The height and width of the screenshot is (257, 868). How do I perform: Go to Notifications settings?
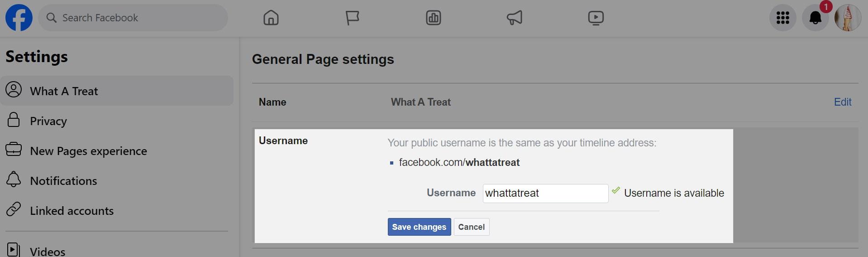[x=63, y=181]
